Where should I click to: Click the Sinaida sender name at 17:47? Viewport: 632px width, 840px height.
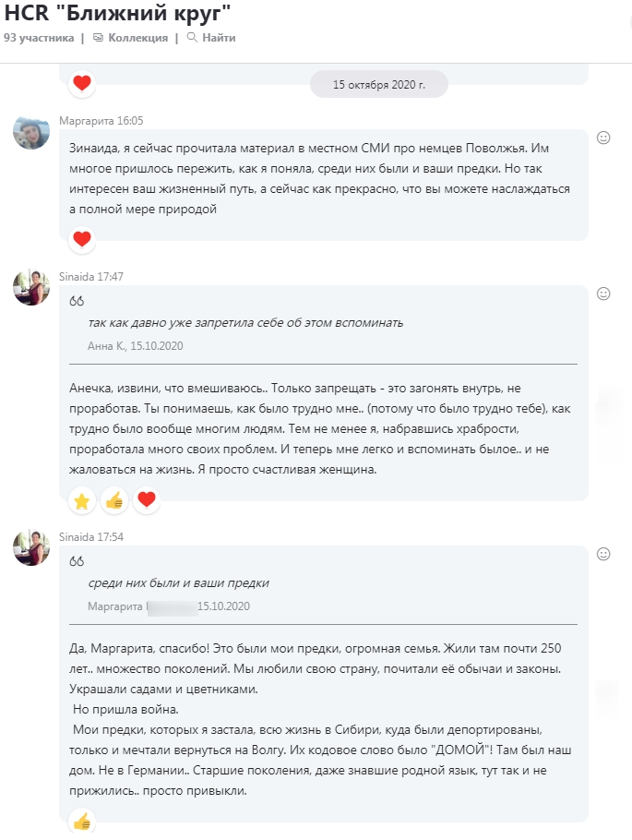coord(77,276)
